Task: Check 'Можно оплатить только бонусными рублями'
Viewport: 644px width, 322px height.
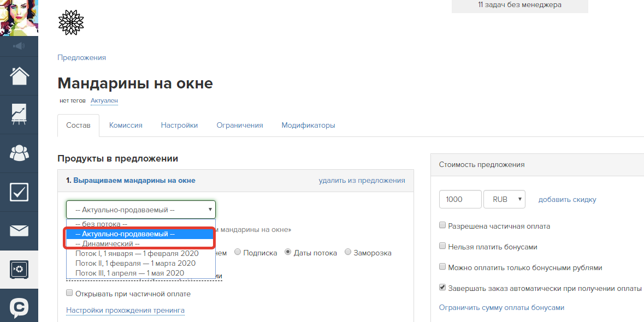Action: (x=442, y=267)
